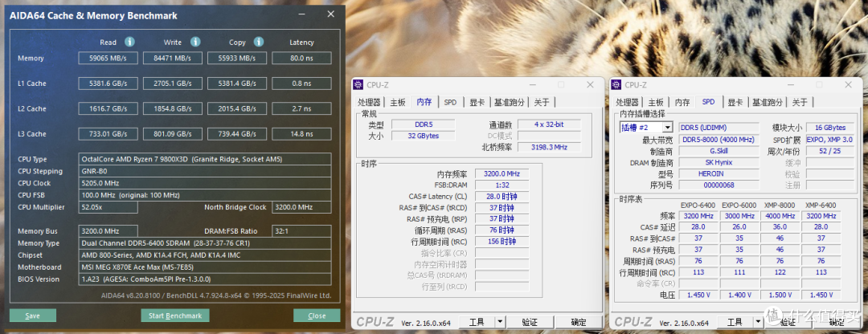Click the SPD扩展 value EXPO, XMP 3.0
Viewport: 868px width, 334px height.
(x=829, y=140)
